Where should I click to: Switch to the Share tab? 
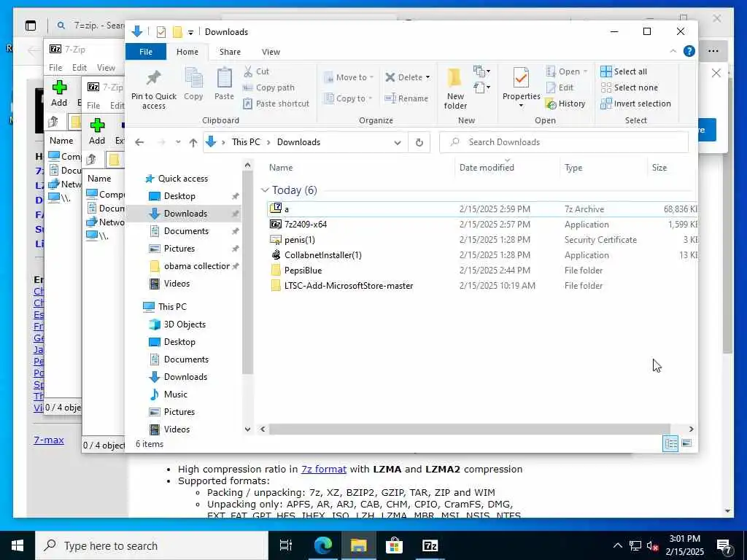point(230,52)
